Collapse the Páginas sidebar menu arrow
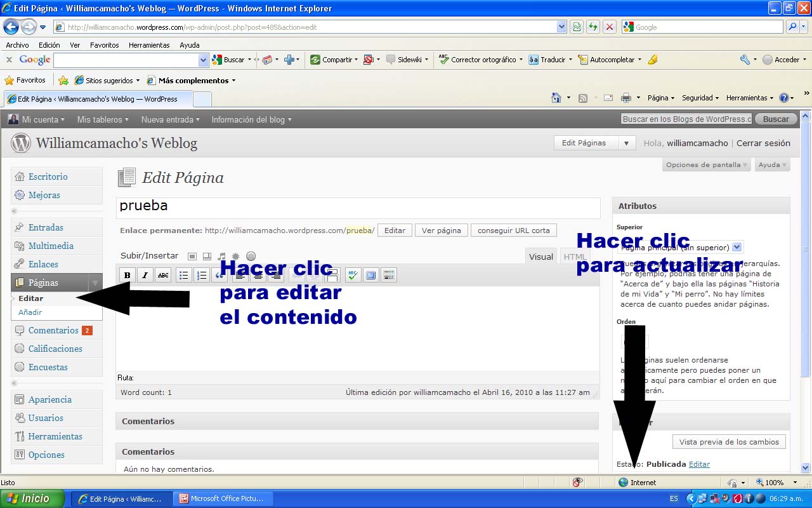 point(95,283)
